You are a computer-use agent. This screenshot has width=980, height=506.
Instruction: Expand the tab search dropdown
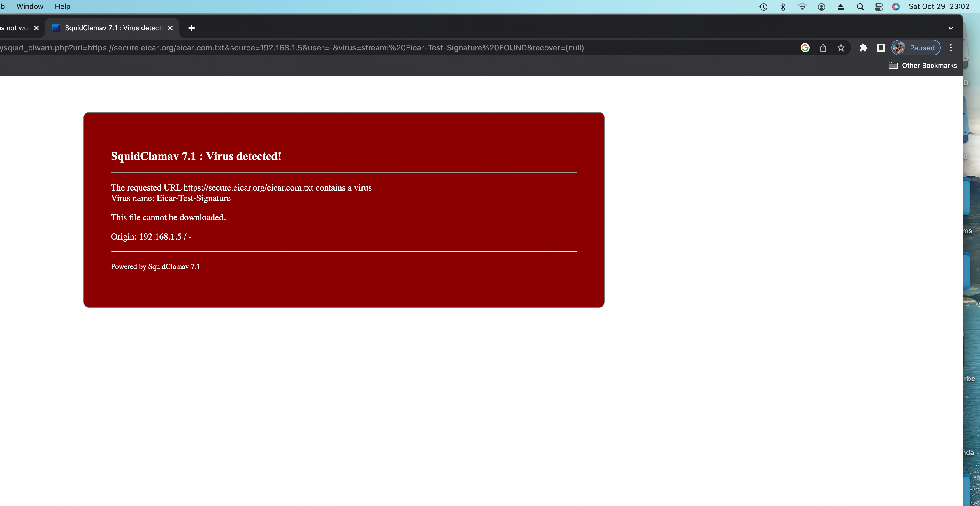click(x=951, y=28)
